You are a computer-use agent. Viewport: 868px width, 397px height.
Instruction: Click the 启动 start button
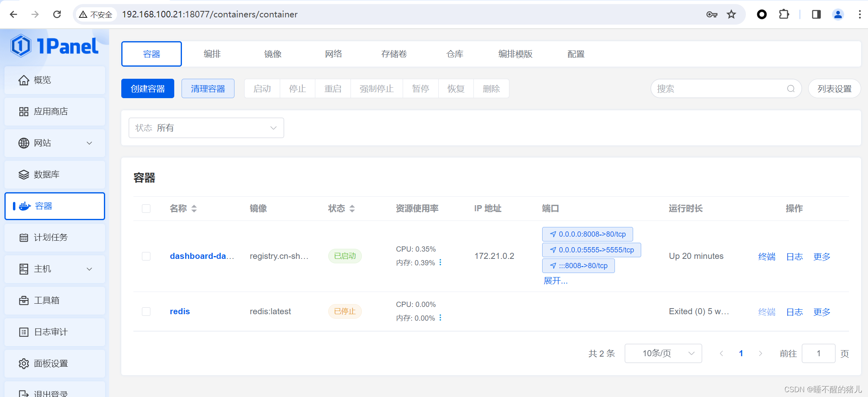tap(262, 88)
